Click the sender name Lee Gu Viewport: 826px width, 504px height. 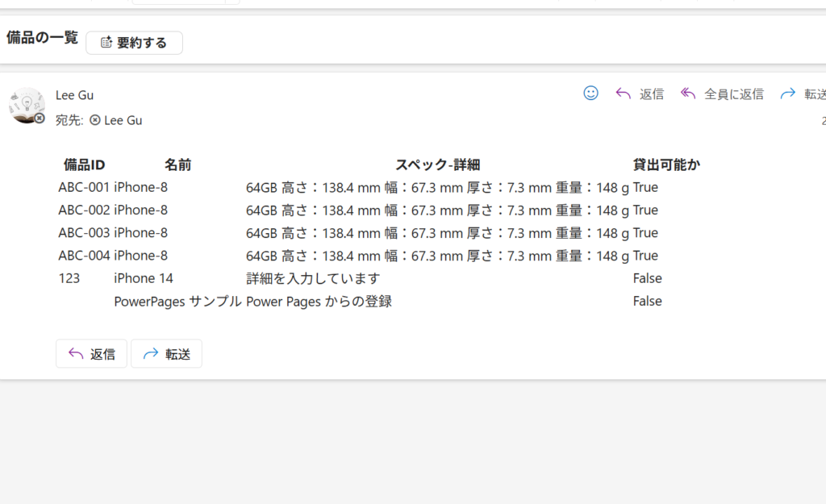click(x=74, y=95)
